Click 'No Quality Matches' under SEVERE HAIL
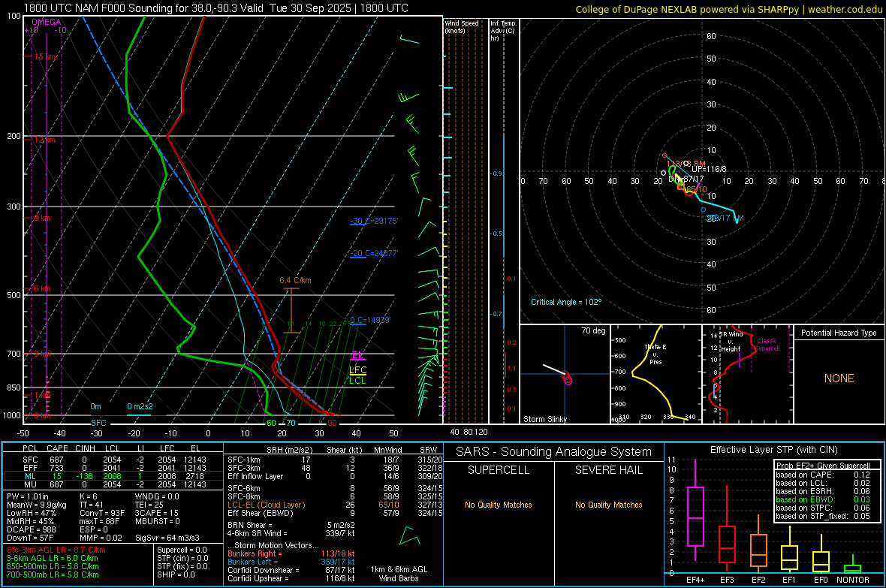Screen dimensions: 886x588 coord(608,505)
